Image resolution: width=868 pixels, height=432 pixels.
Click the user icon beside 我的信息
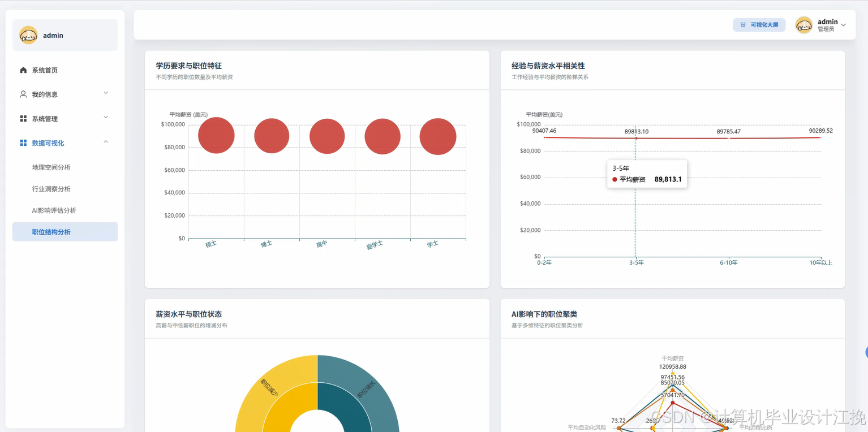point(23,94)
